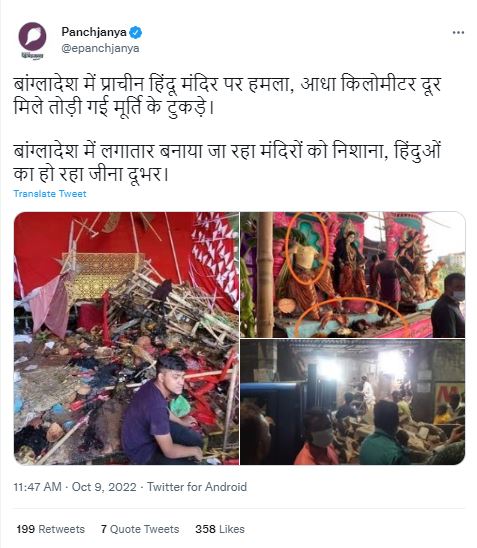Click the 11:47 AM time stamp
477x548 pixels.
(x=37, y=487)
